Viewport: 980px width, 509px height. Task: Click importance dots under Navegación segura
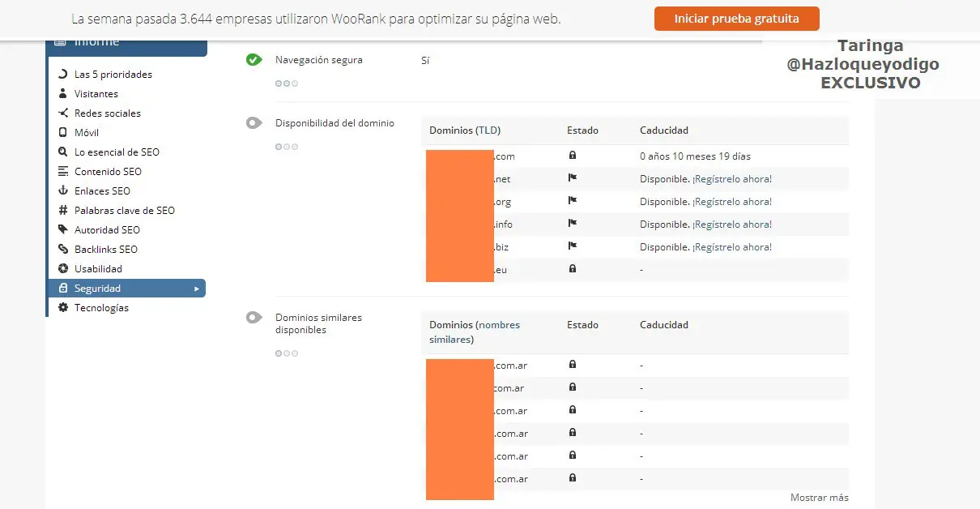287,83
